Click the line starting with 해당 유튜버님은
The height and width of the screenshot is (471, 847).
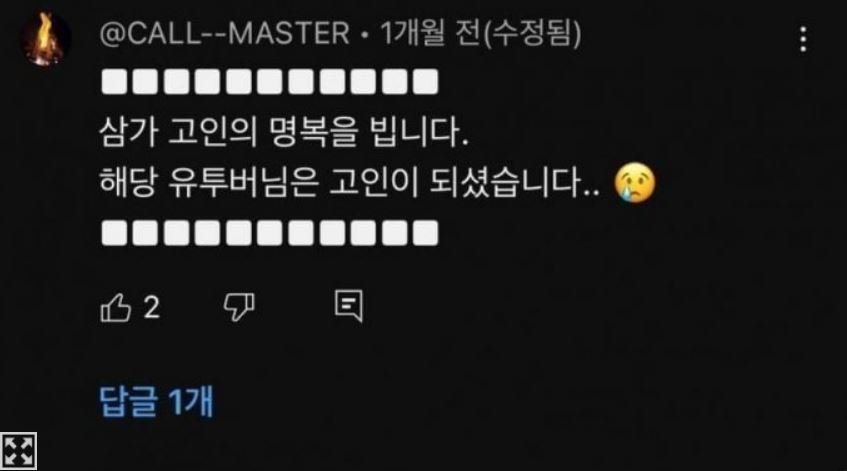tap(349, 183)
